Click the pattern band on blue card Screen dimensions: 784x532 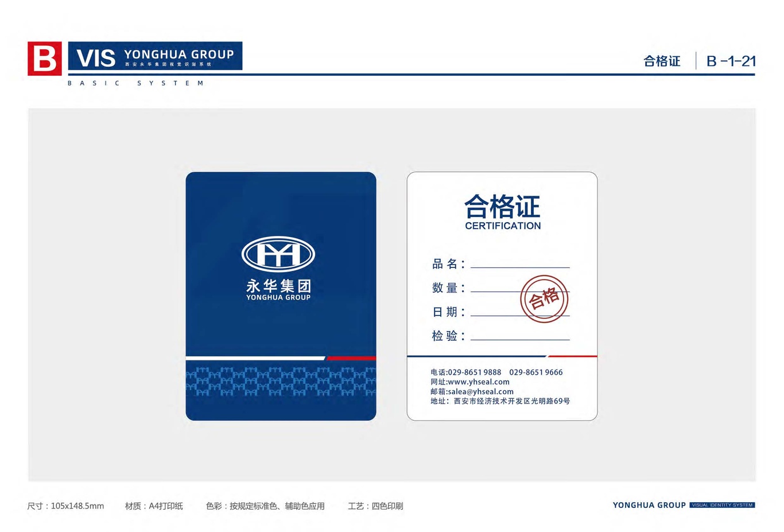281,381
